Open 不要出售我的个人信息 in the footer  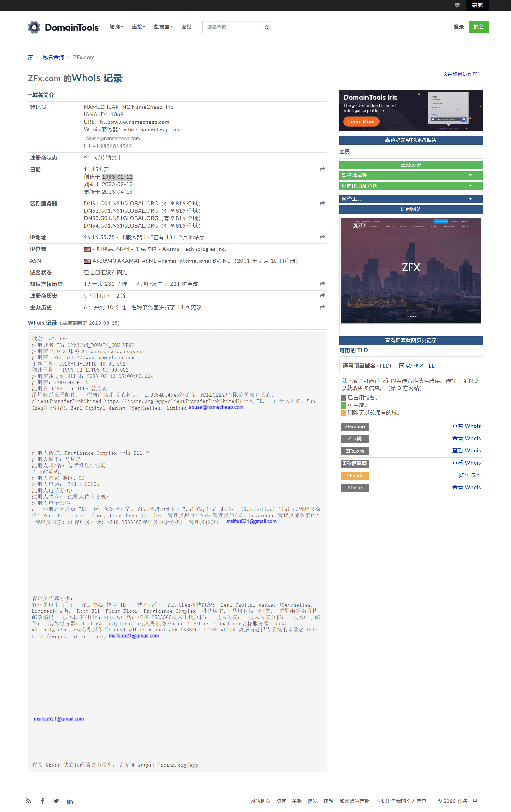(401, 801)
